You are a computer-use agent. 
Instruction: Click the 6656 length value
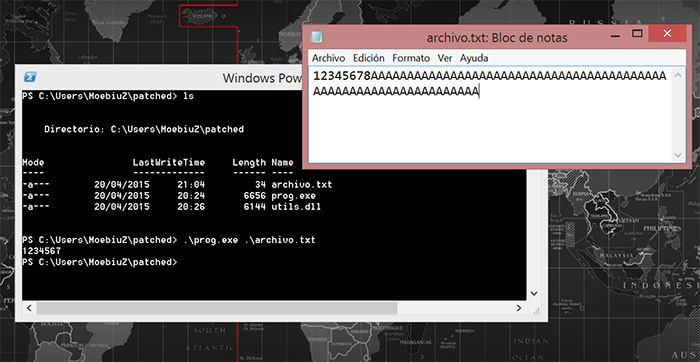255,196
